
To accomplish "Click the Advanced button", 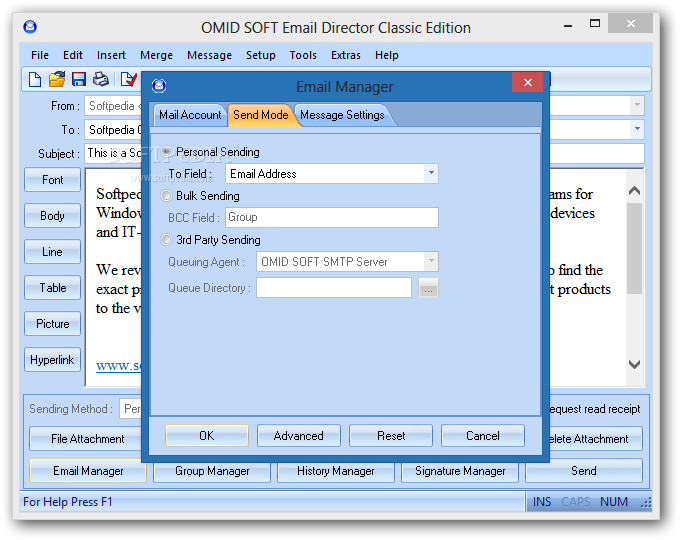I will tap(299, 435).
